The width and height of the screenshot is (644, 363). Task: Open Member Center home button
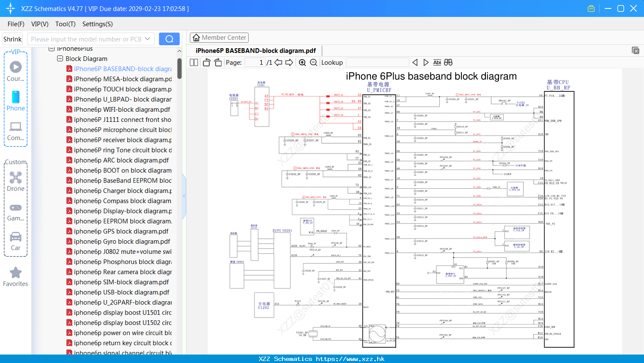tap(219, 38)
